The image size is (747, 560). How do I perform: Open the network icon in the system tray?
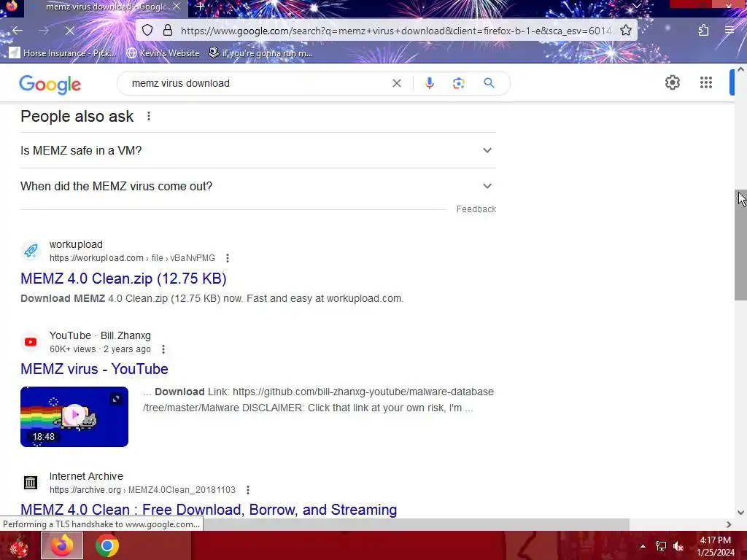[x=661, y=545]
